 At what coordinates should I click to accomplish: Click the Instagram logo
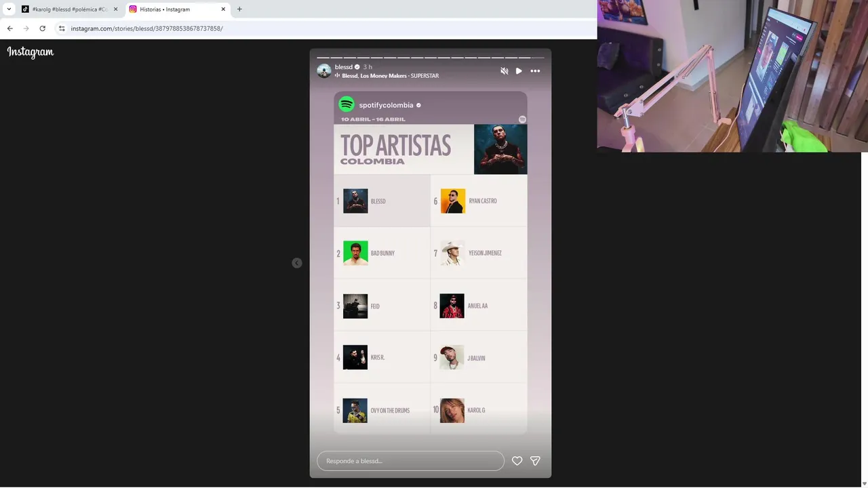[31, 52]
